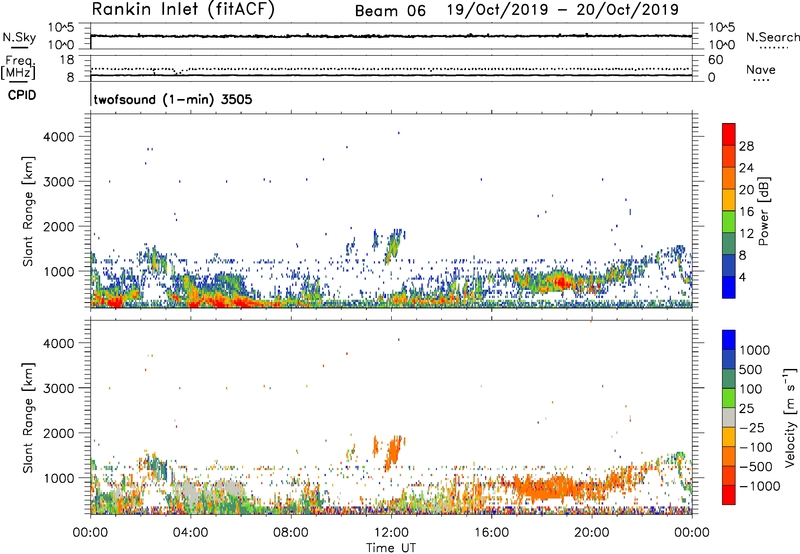
Task: Click the '04:00' time axis label
Action: click(190, 533)
